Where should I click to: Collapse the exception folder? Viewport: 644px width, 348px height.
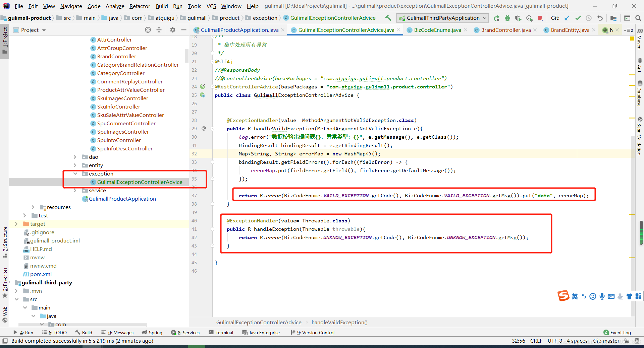pyautogui.click(x=75, y=173)
